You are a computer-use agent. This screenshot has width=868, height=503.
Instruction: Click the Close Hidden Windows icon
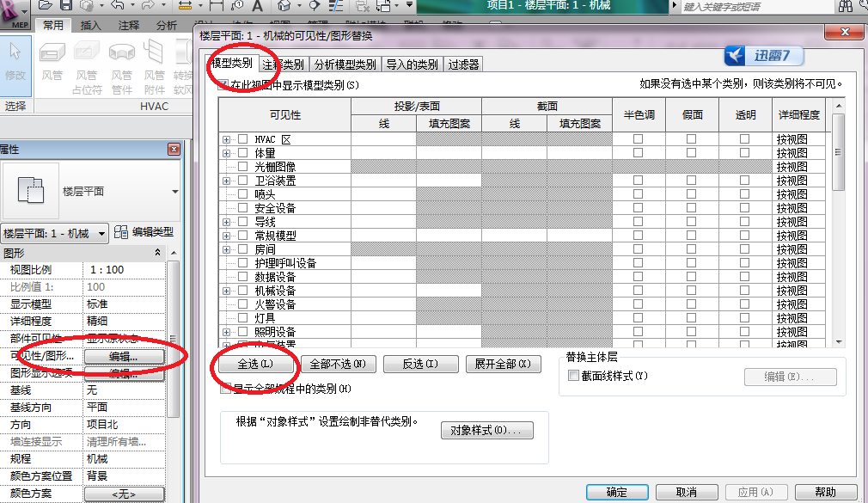click(362, 5)
